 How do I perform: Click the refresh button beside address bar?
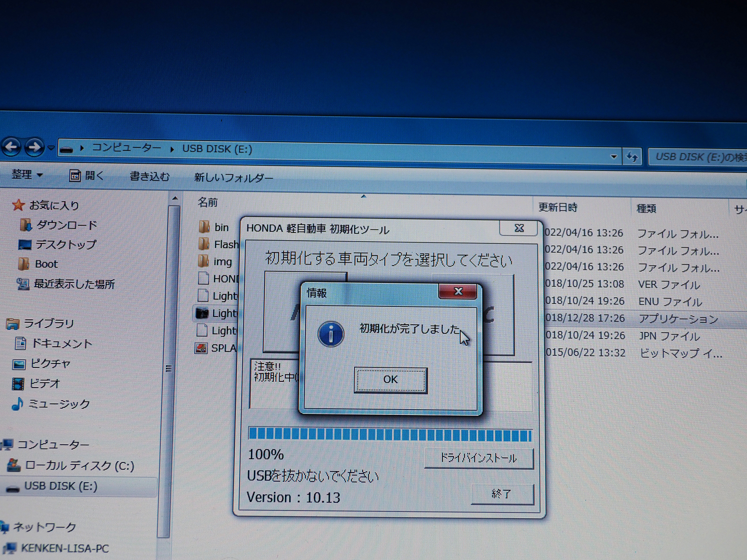pyautogui.click(x=632, y=157)
